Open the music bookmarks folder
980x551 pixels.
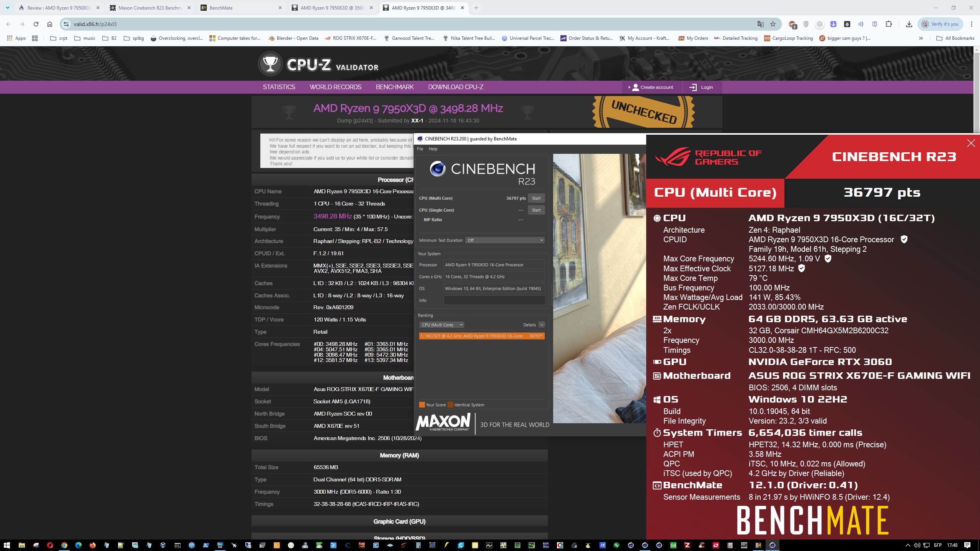click(85, 38)
